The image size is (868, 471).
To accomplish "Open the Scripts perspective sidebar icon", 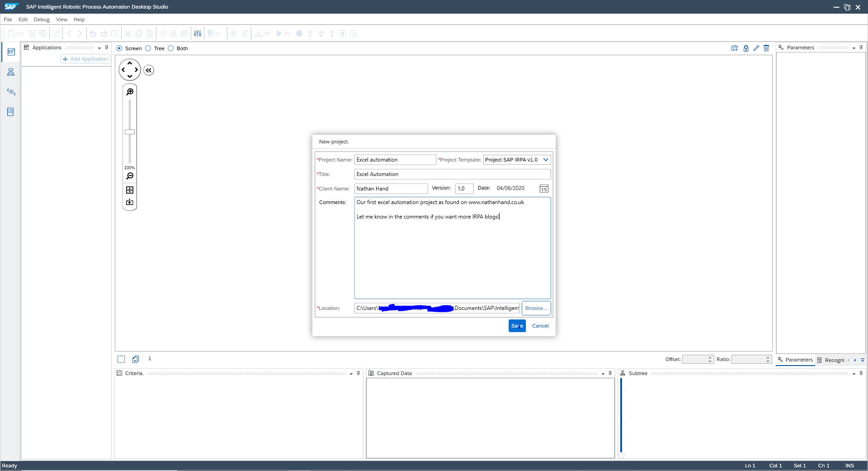I will tap(11, 112).
